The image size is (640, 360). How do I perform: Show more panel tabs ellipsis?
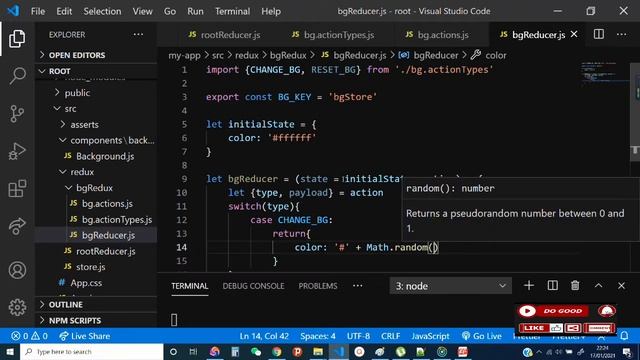(x=358, y=286)
